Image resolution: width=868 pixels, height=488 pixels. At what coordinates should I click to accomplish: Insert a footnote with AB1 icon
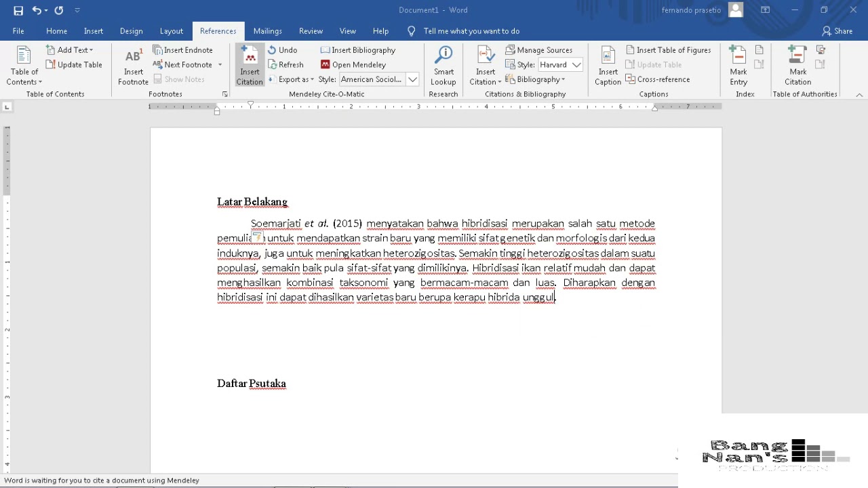point(134,66)
